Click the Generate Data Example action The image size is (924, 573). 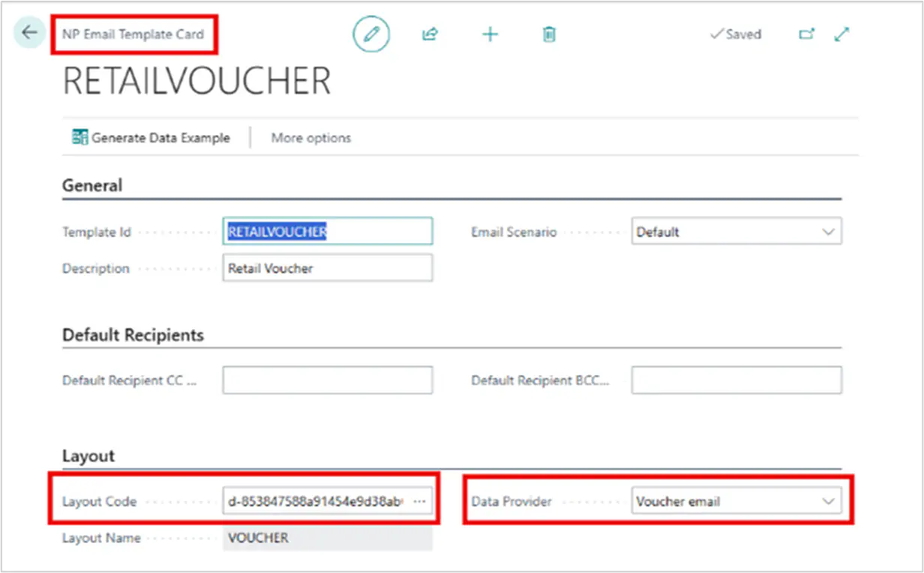click(151, 137)
